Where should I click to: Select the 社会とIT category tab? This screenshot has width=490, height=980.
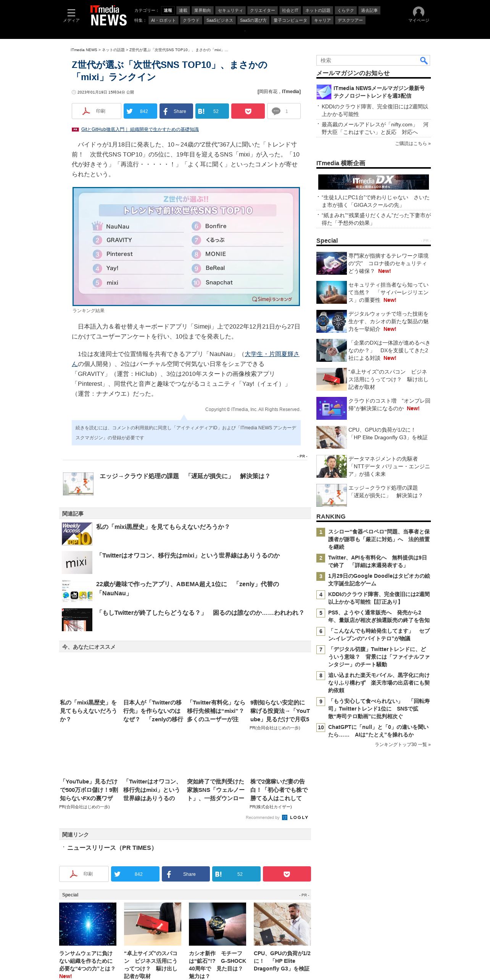click(290, 10)
